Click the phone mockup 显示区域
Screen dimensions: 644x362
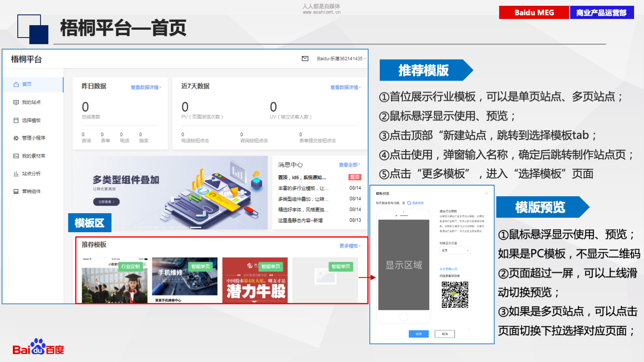(x=404, y=265)
